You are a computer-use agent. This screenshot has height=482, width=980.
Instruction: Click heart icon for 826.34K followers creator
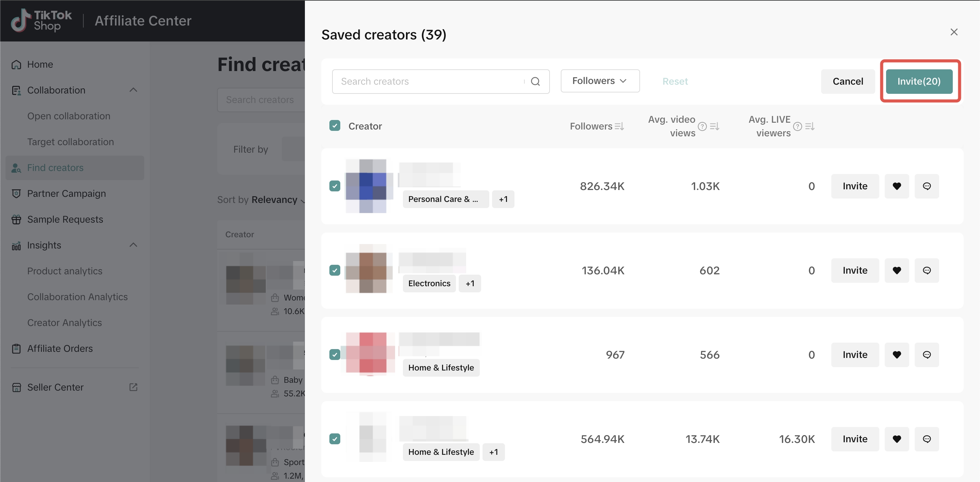896,186
